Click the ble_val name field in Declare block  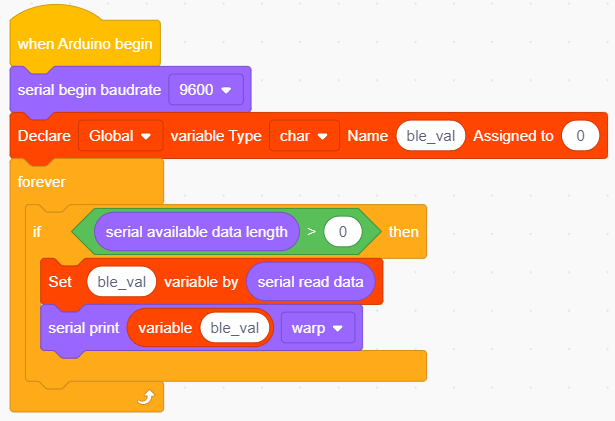click(431, 136)
